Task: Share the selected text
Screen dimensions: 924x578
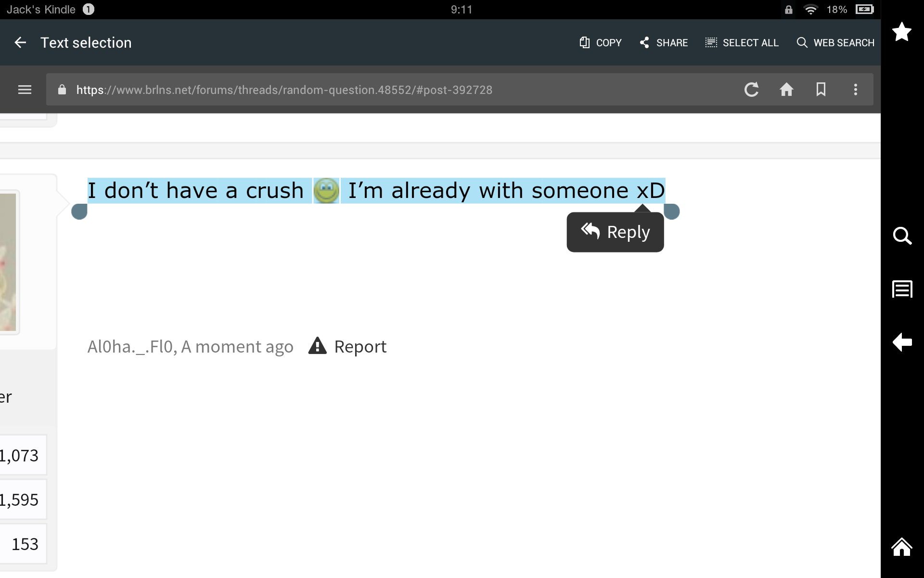Action: click(664, 42)
